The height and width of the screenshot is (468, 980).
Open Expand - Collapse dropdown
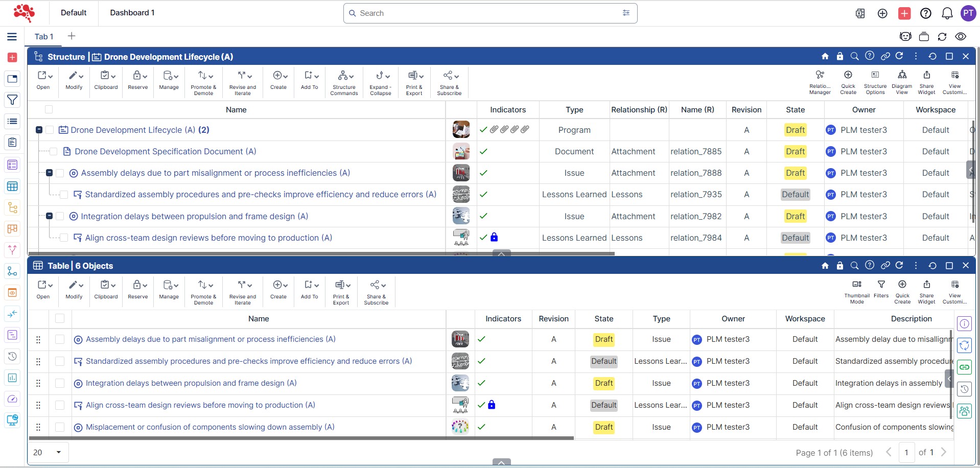pyautogui.click(x=381, y=82)
